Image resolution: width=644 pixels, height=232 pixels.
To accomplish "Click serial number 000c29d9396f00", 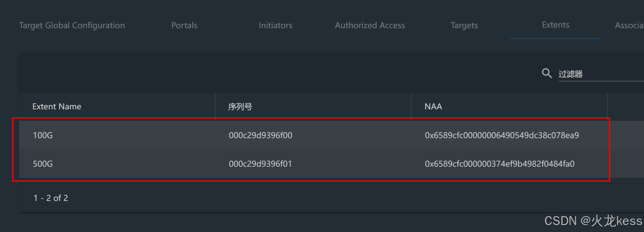I will point(261,135).
